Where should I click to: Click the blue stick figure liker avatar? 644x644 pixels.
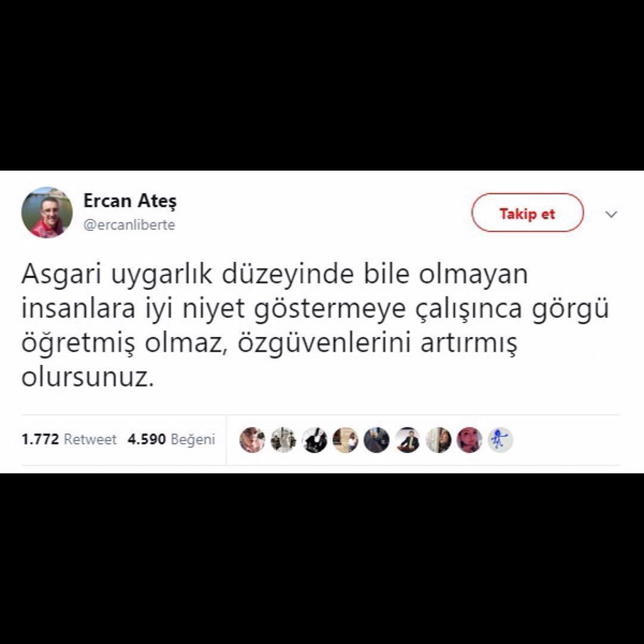[x=500, y=440]
